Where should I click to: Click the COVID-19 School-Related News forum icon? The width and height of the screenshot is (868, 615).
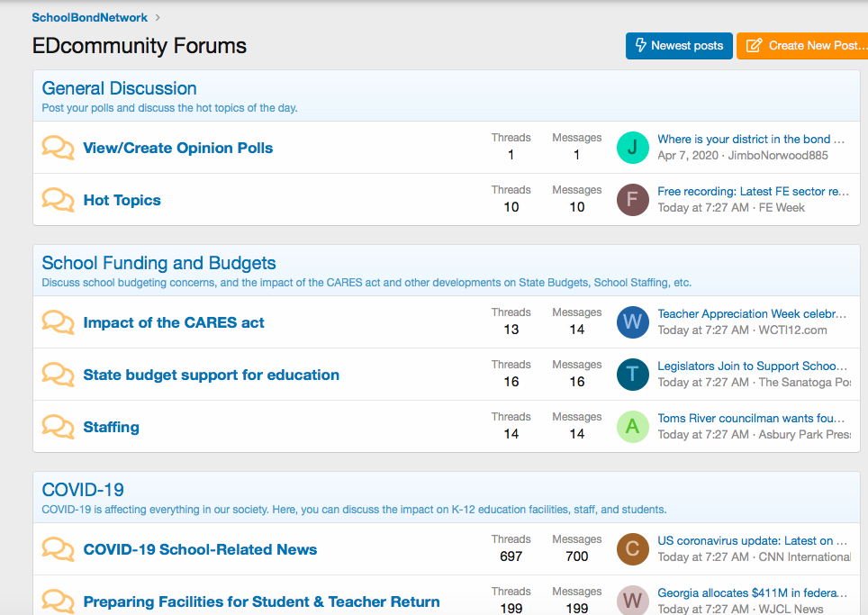tap(59, 549)
